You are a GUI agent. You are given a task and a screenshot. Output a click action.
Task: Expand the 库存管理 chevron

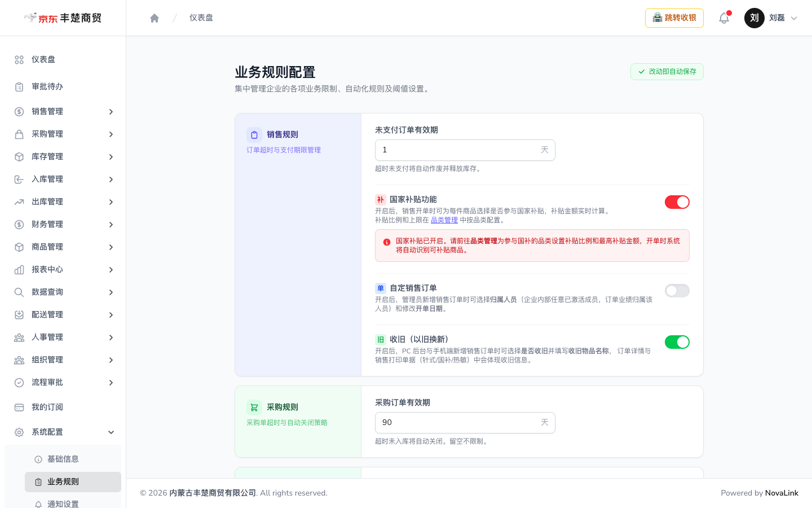(x=111, y=157)
